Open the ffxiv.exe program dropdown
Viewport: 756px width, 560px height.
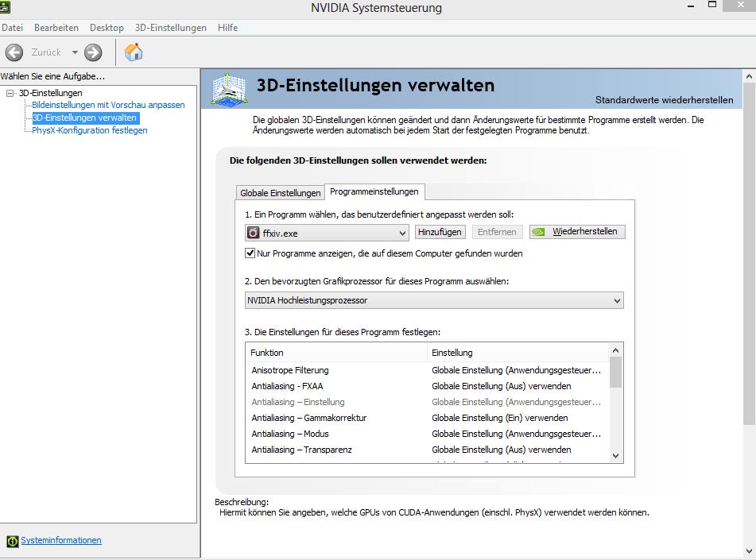click(327, 233)
